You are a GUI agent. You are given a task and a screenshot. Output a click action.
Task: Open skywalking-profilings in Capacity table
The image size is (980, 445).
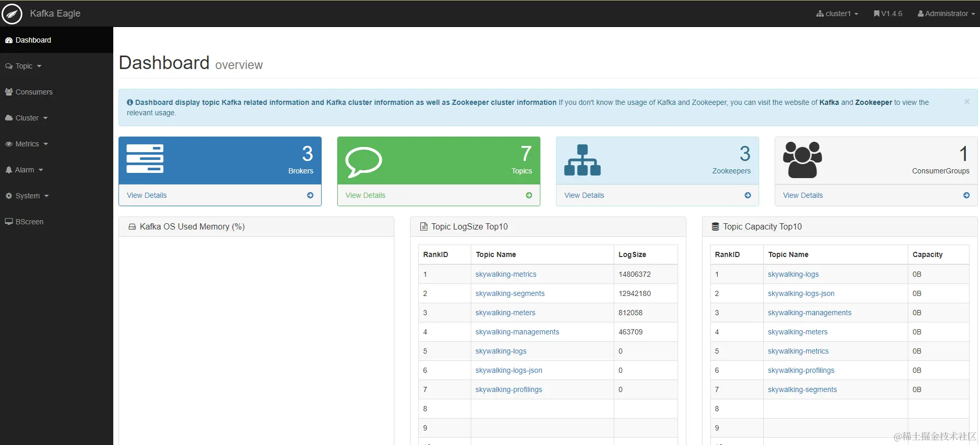pyautogui.click(x=801, y=370)
